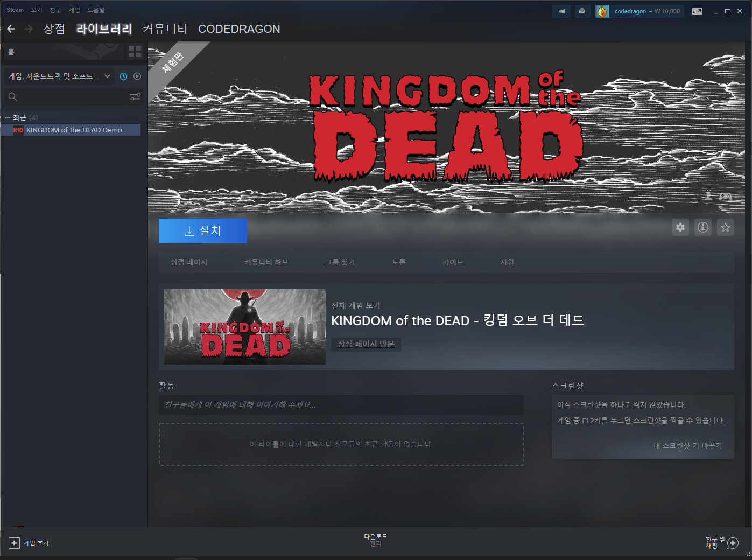
Task: Open the 상점 페이지 link
Action: click(x=189, y=262)
